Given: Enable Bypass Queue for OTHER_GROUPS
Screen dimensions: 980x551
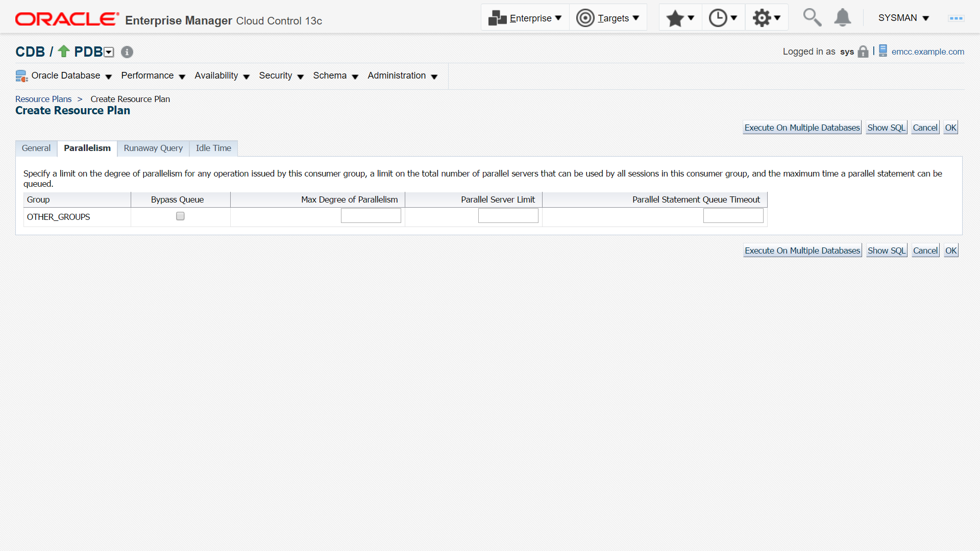Looking at the screenshot, I should pos(180,216).
